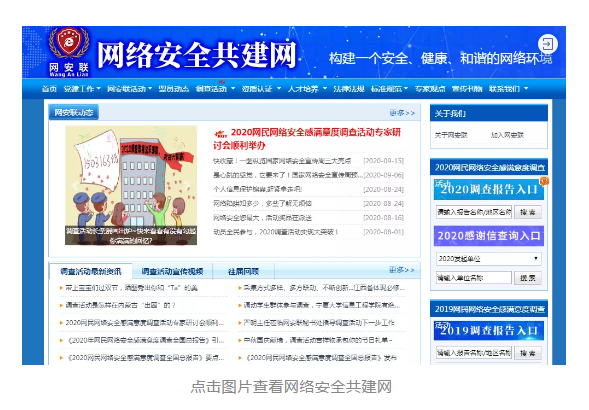Click search button beside 2020 report name field
Screen dimensions: 589x410
pyautogui.click(x=527, y=212)
